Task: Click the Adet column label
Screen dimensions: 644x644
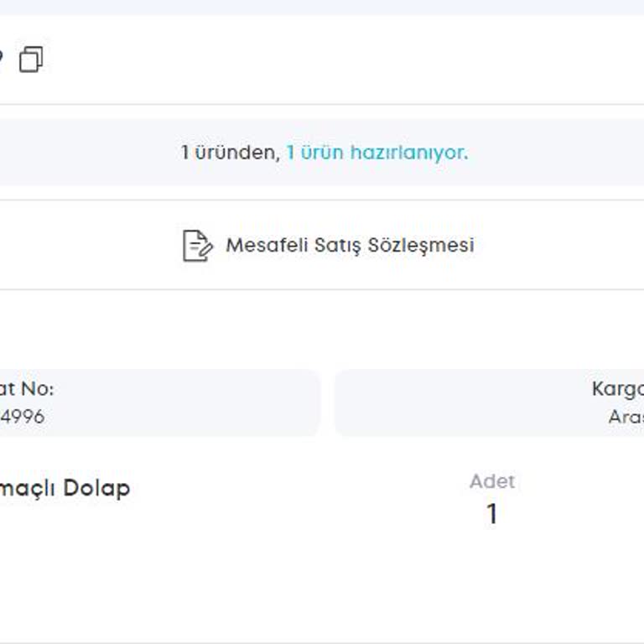Action: click(x=492, y=481)
